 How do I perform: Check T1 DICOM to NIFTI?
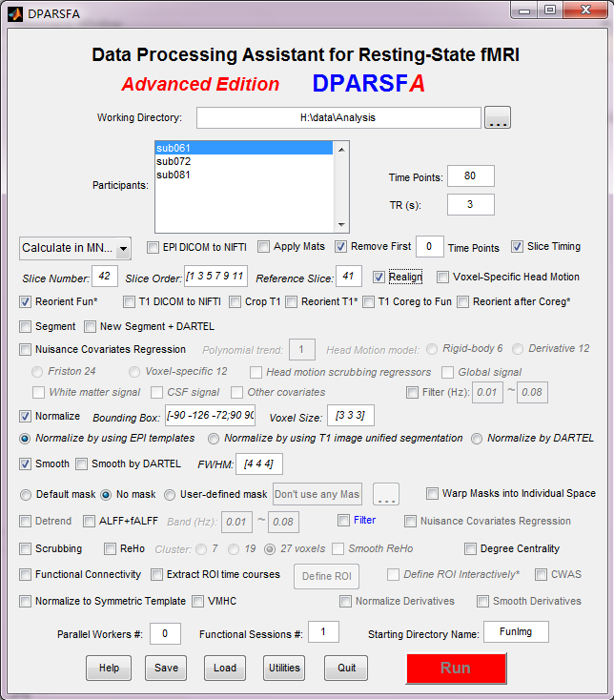click(129, 302)
